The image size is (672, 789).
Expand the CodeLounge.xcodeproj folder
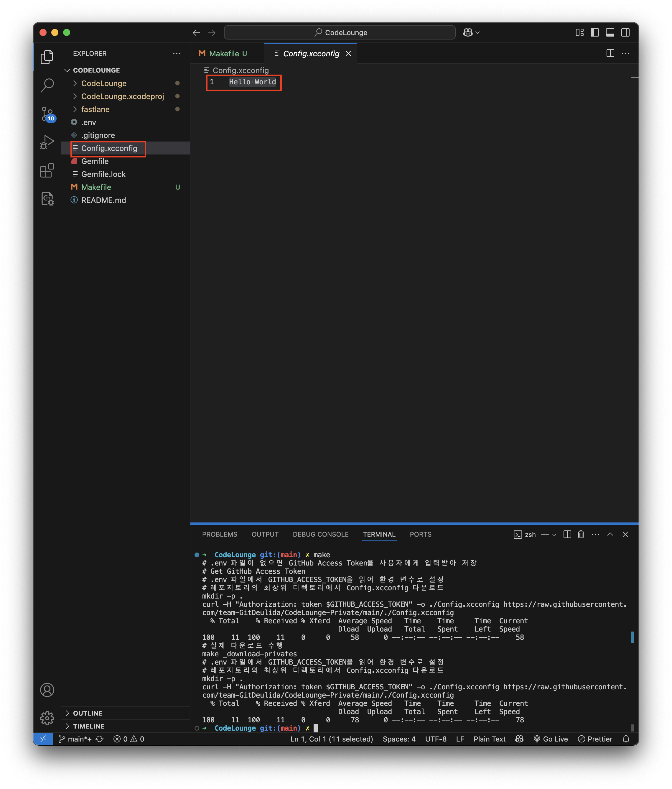pos(126,96)
